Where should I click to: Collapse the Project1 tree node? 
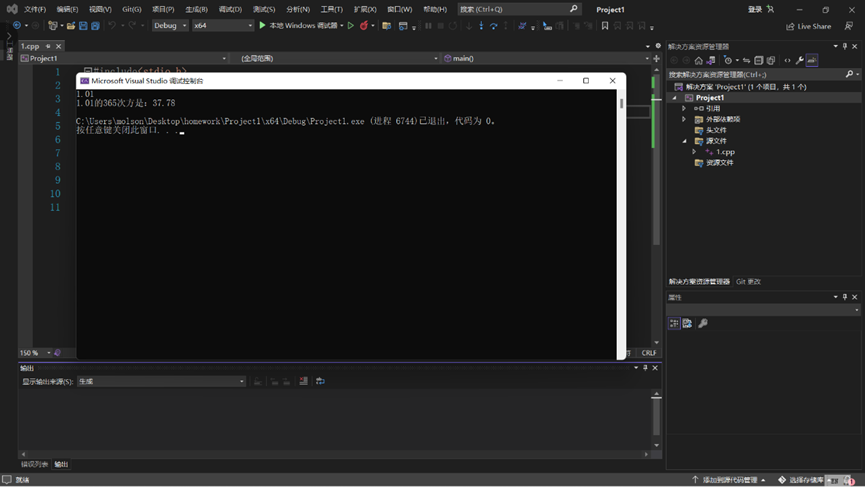point(674,98)
